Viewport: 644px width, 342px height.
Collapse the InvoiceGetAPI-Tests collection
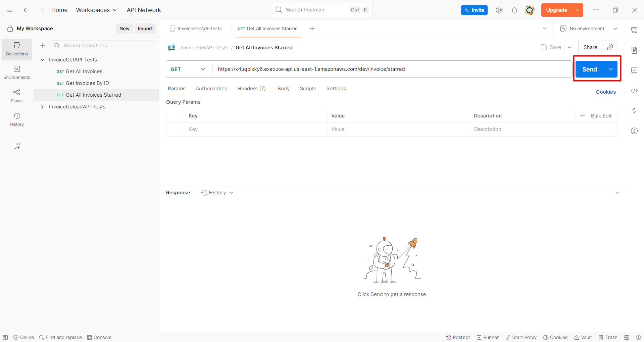click(42, 59)
